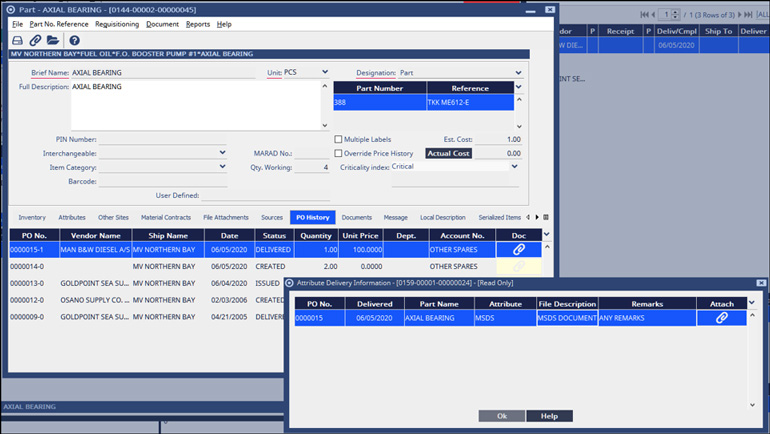This screenshot has width=770, height=434.
Task: Open Attach link icon in delivery dialog
Action: [721, 318]
